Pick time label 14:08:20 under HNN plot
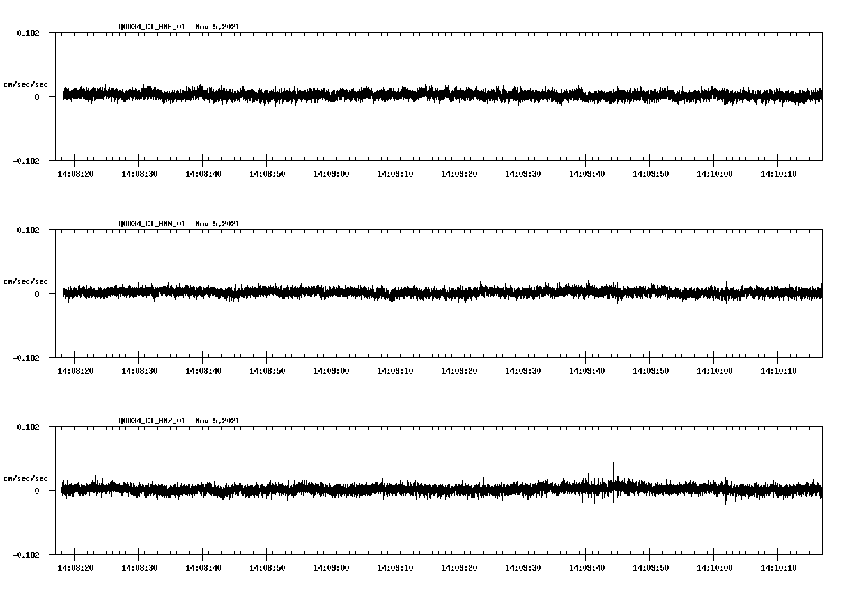The image size is (868, 591). [x=75, y=370]
